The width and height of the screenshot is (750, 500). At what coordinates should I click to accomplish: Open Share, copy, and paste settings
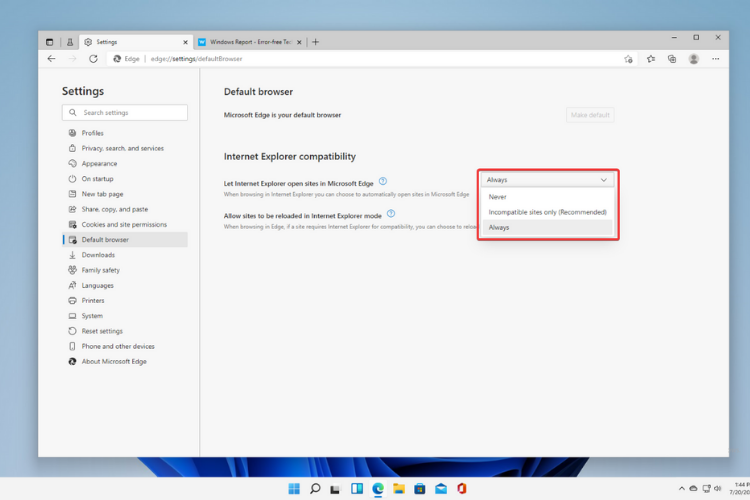125,209
